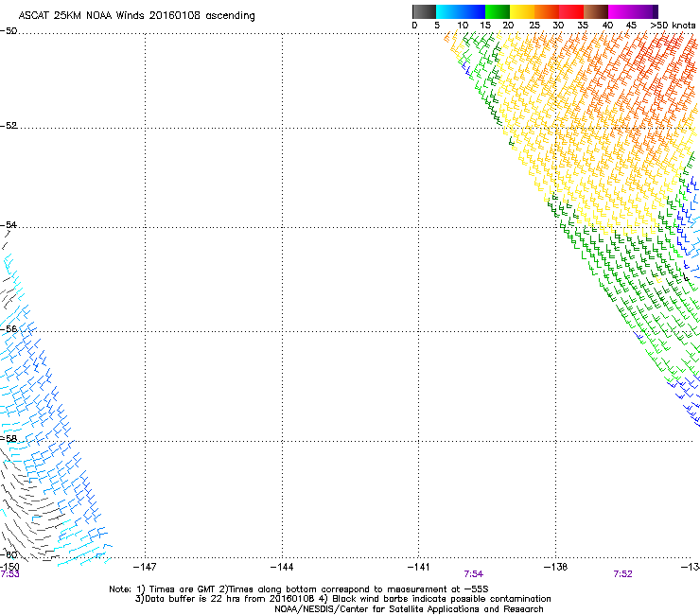Click the -144 longitude axis label

pos(282,567)
